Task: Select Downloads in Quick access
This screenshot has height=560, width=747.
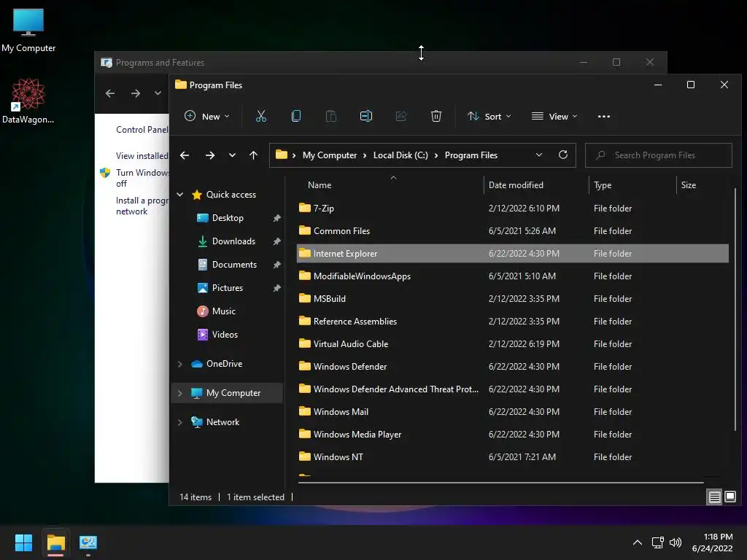Action: click(233, 241)
